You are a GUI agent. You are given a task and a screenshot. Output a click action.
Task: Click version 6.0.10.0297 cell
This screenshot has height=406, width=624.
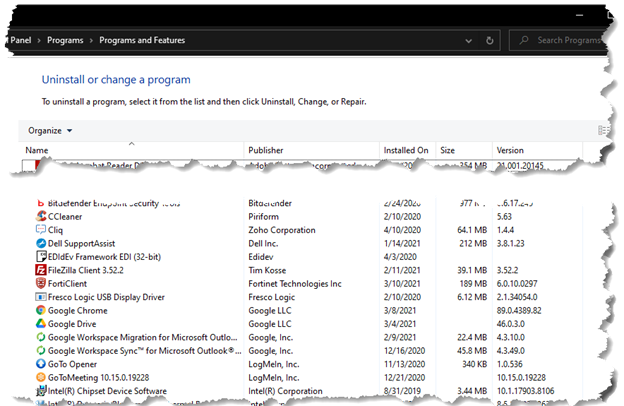[517, 284]
